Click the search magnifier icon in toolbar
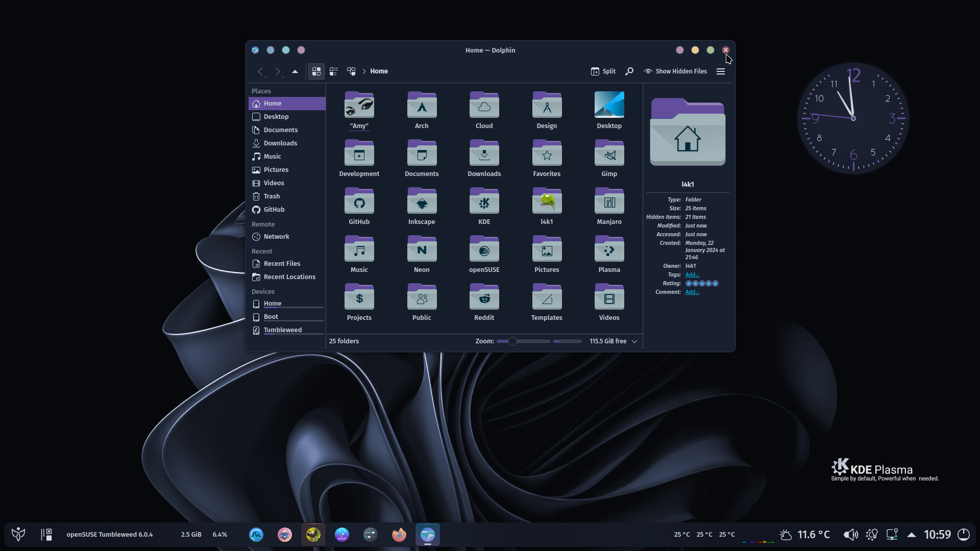Viewport: 980px width, 551px height. click(x=629, y=71)
